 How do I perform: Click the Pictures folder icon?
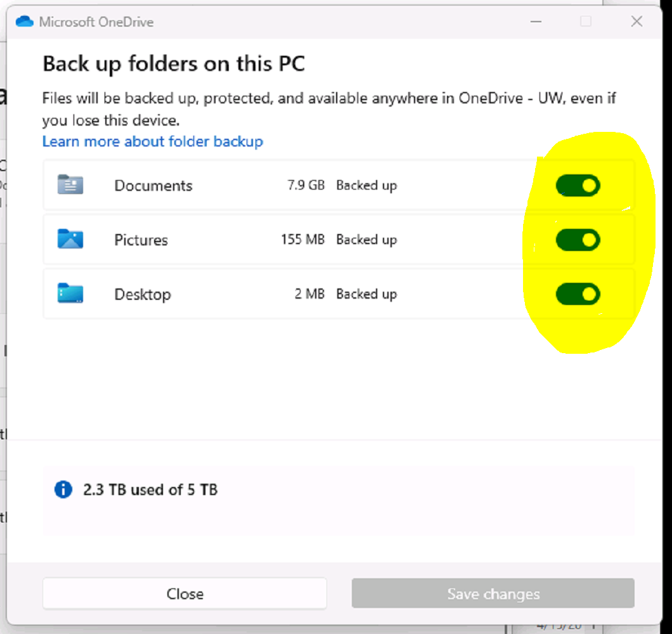[70, 240]
